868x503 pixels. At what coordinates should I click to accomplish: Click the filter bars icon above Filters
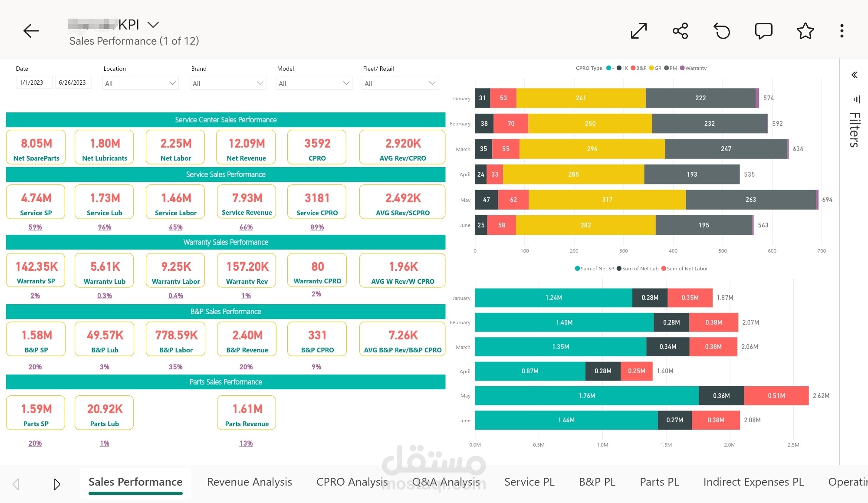[x=857, y=99]
